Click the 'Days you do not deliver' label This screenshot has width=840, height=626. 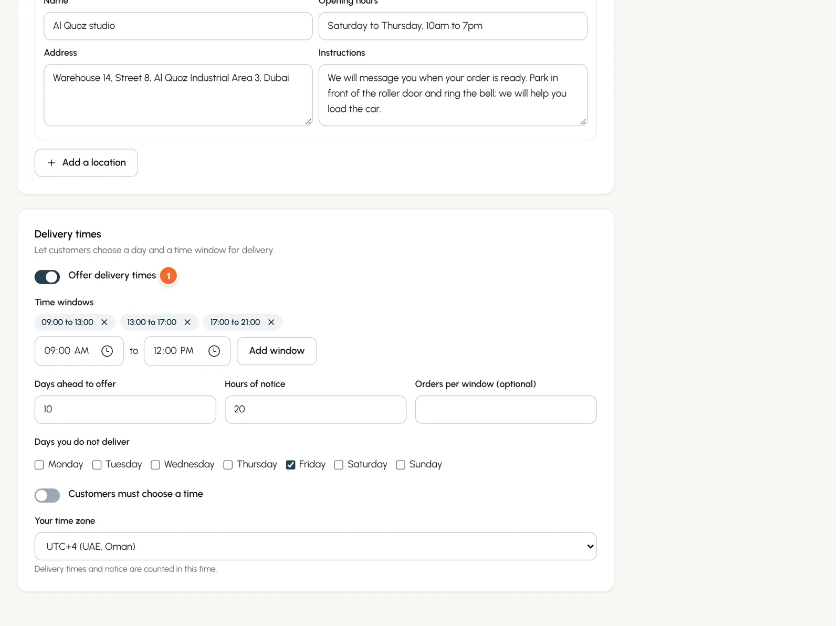click(82, 442)
